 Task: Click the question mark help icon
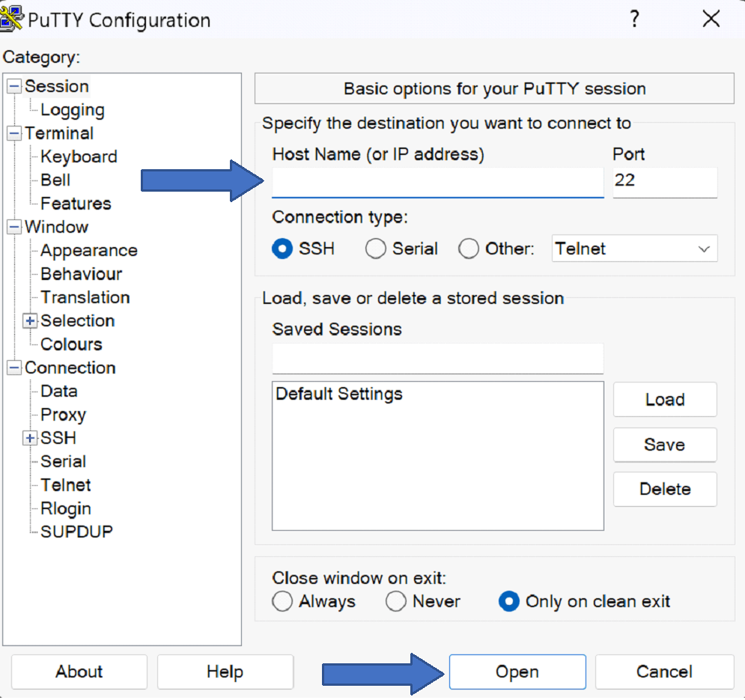[x=634, y=19]
